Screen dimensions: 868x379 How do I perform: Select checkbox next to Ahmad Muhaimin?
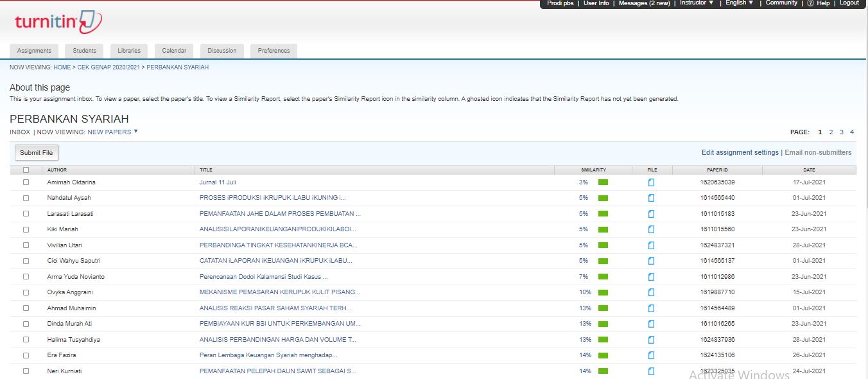click(x=26, y=308)
